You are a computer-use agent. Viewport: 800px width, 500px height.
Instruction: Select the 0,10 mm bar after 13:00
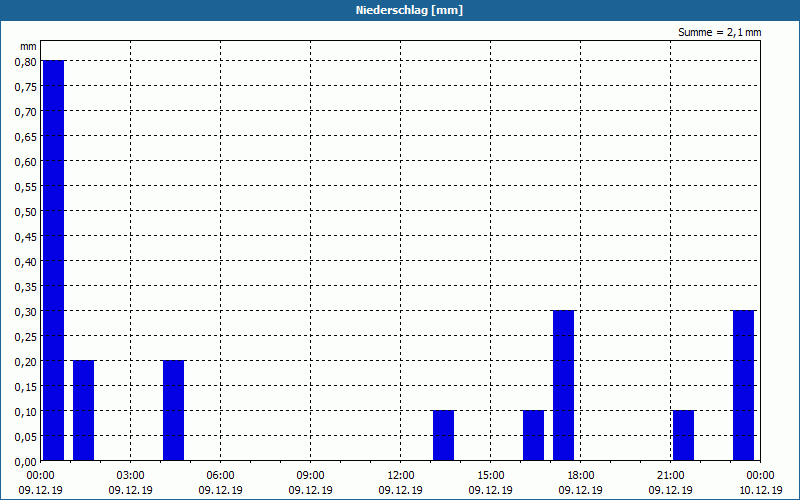point(443,436)
